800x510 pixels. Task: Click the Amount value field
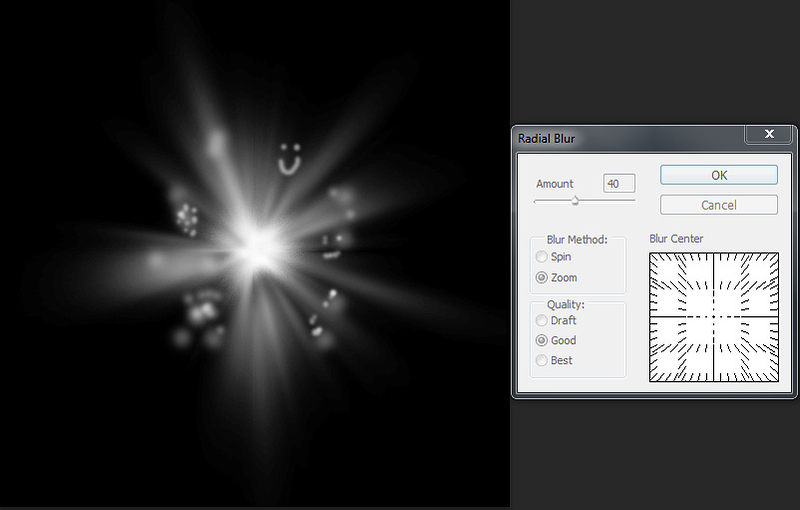(619, 184)
